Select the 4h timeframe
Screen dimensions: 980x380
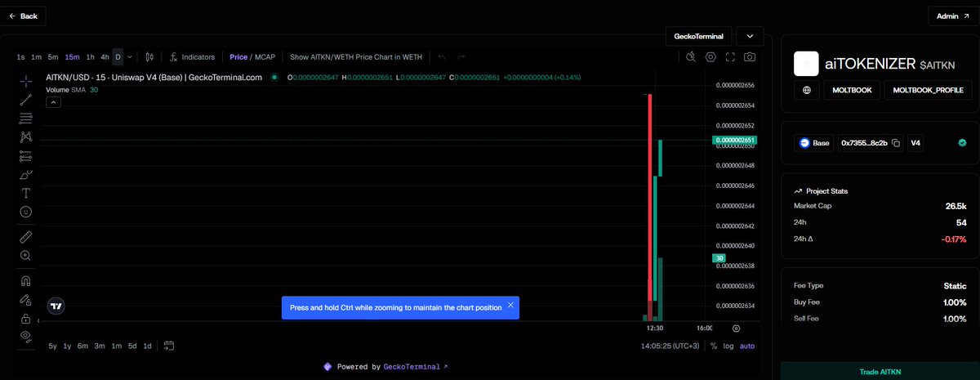[x=105, y=57]
